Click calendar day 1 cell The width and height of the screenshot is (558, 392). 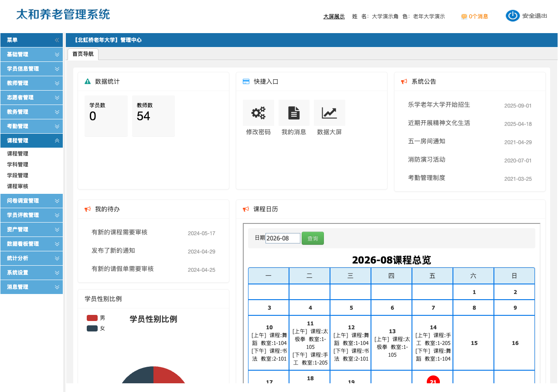tap(473, 292)
